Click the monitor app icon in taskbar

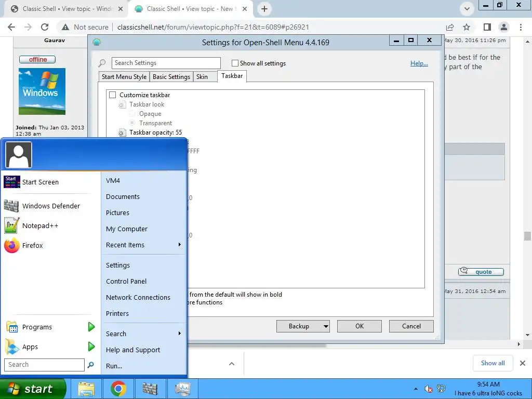click(182, 389)
